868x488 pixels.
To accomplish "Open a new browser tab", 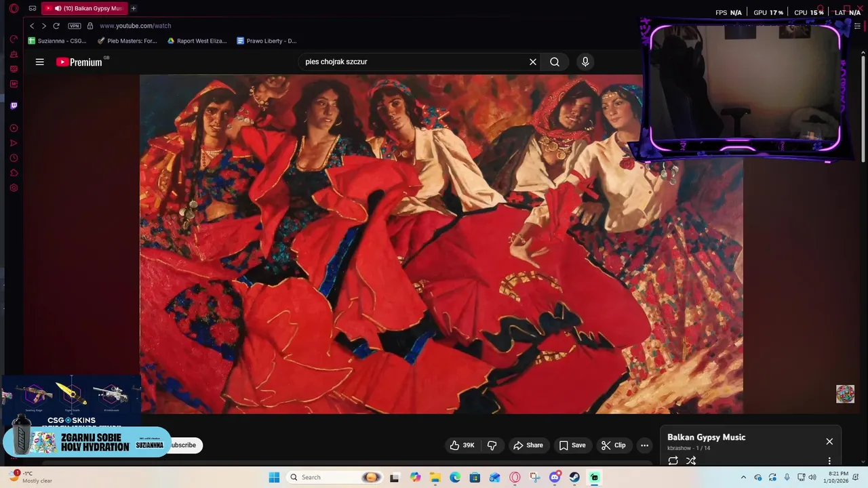I will coord(134,8).
